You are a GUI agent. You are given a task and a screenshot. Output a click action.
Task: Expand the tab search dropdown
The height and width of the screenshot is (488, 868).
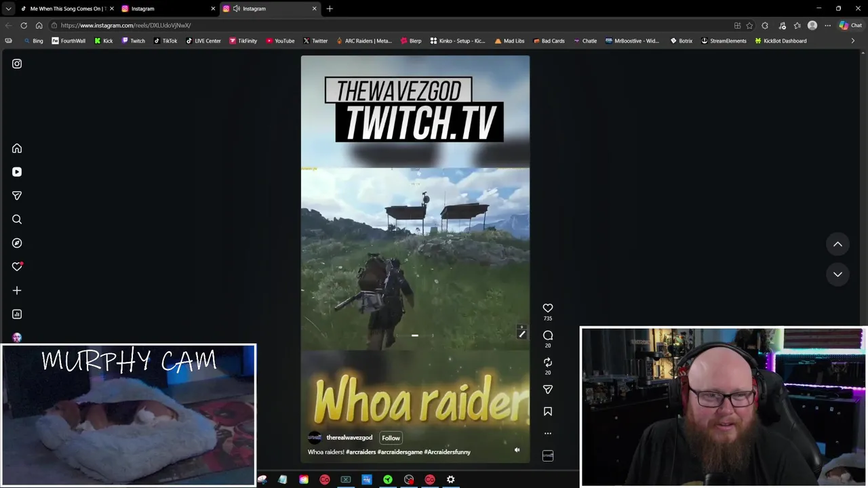(x=8, y=9)
